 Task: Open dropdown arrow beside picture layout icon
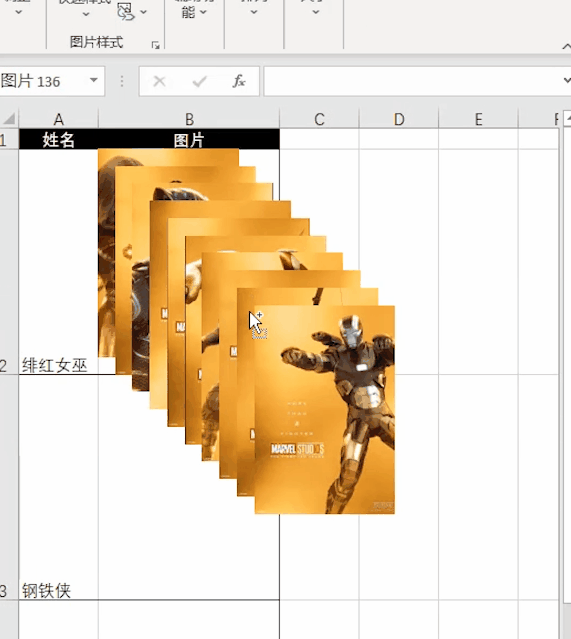click(143, 12)
